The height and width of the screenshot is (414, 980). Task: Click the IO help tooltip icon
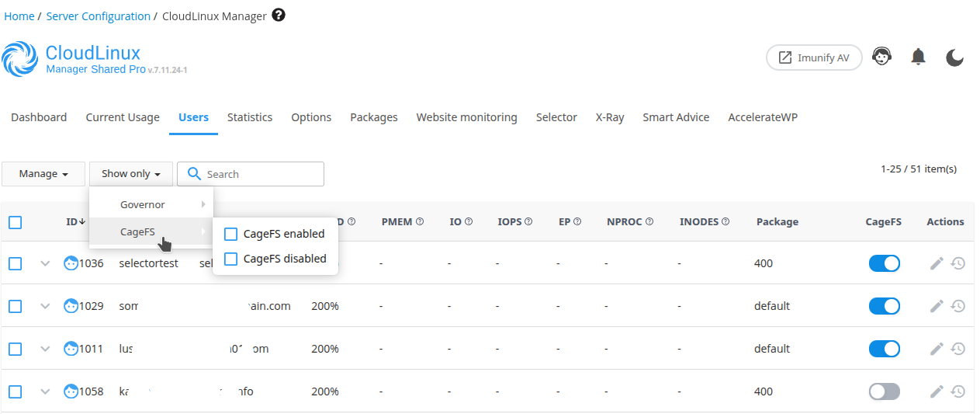click(469, 221)
